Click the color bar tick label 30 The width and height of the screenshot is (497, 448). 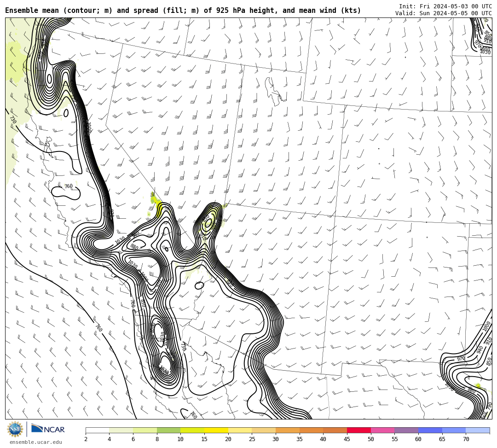tap(276, 439)
